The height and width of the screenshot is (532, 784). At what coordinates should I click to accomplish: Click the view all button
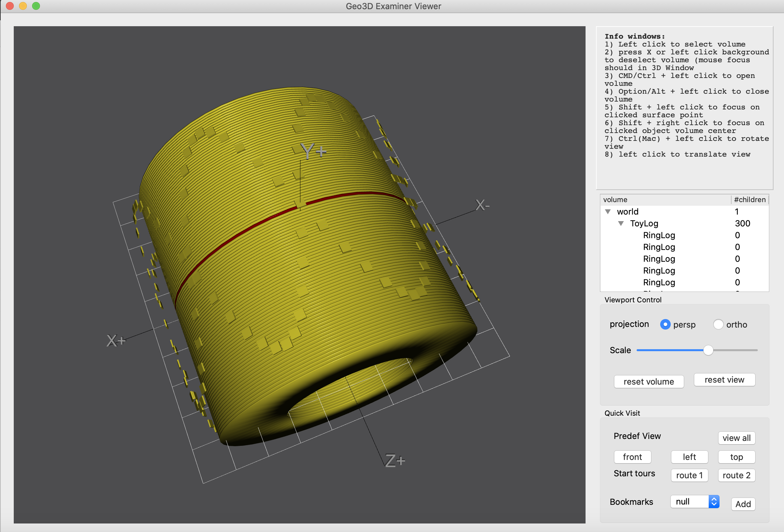tap(736, 438)
